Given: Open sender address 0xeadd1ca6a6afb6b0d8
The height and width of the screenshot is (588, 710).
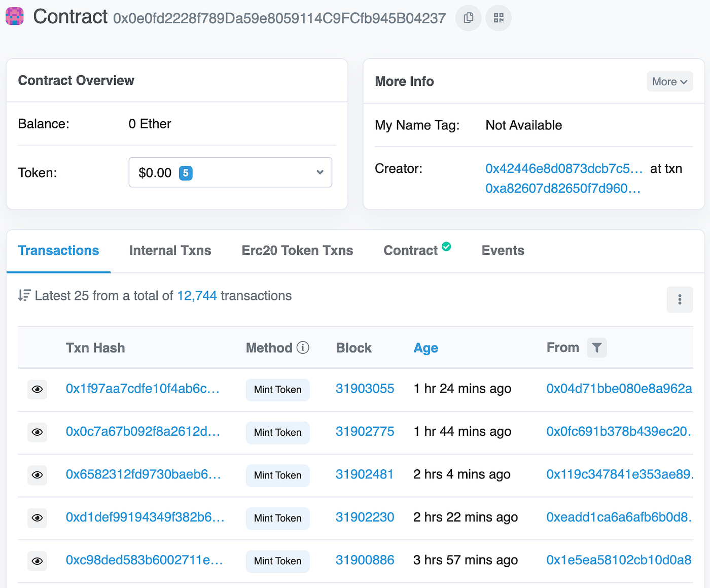Looking at the screenshot, I should 619,517.
